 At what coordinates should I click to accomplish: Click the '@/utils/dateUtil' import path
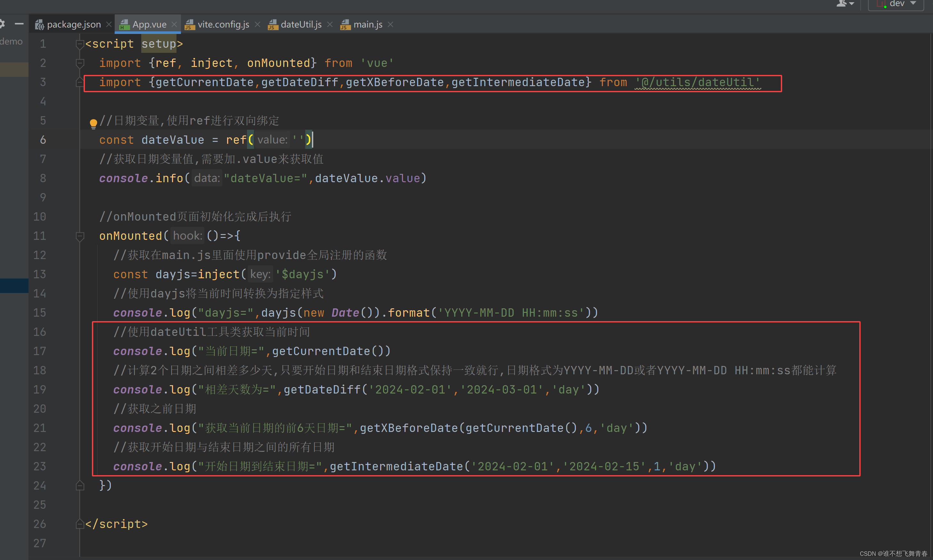pos(698,82)
